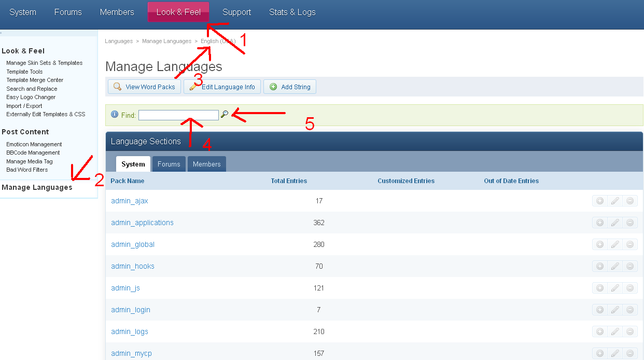The image size is (644, 360).
Task: Switch to the Forums language section tab
Action: pos(169,164)
